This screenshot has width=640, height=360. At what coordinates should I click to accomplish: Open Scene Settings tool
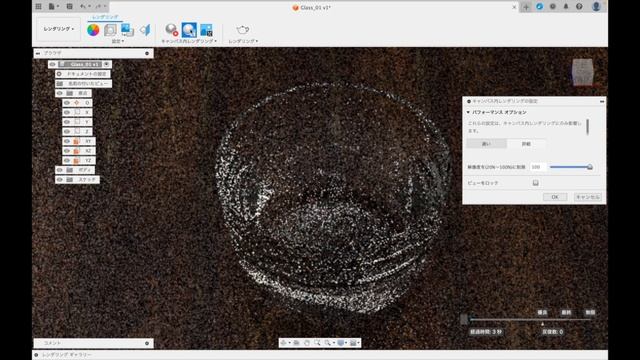tap(110, 30)
